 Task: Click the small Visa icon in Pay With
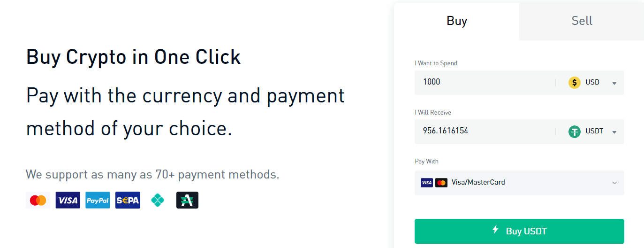(x=427, y=183)
